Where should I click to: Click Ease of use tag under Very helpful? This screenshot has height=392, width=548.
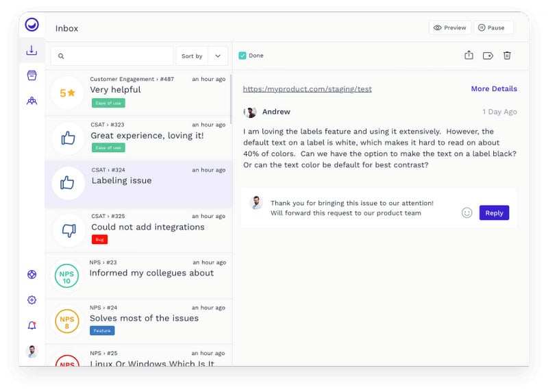(x=108, y=103)
